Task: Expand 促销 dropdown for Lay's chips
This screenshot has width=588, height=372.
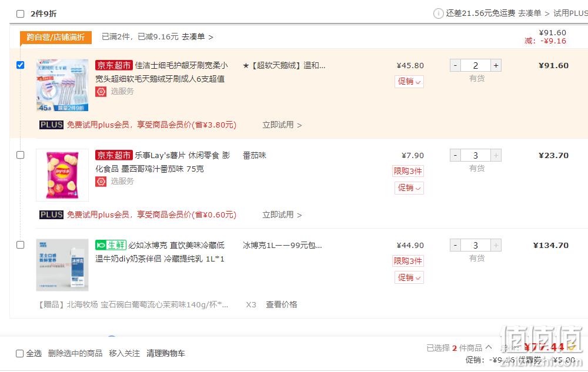Action: coord(409,187)
